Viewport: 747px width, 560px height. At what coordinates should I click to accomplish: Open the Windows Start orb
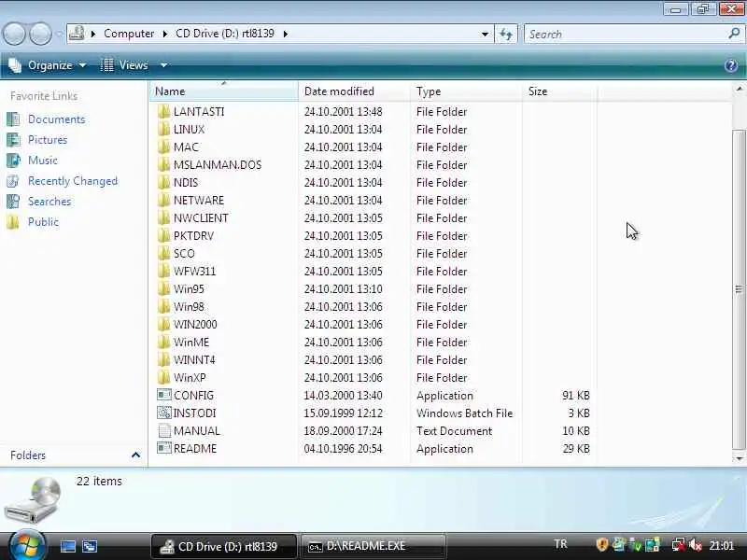point(27,545)
